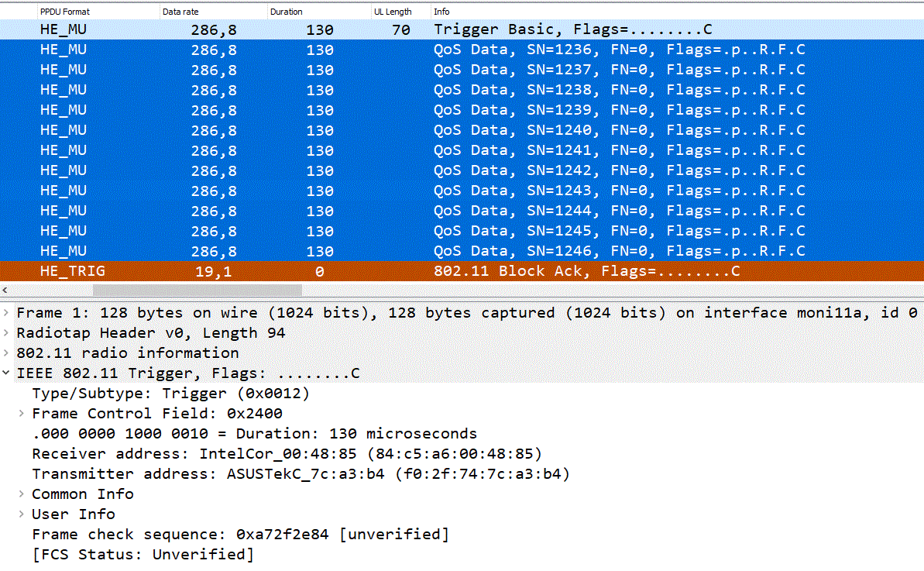Click the UL Length column header
The width and height of the screenshot is (924, 571).
[395, 11]
